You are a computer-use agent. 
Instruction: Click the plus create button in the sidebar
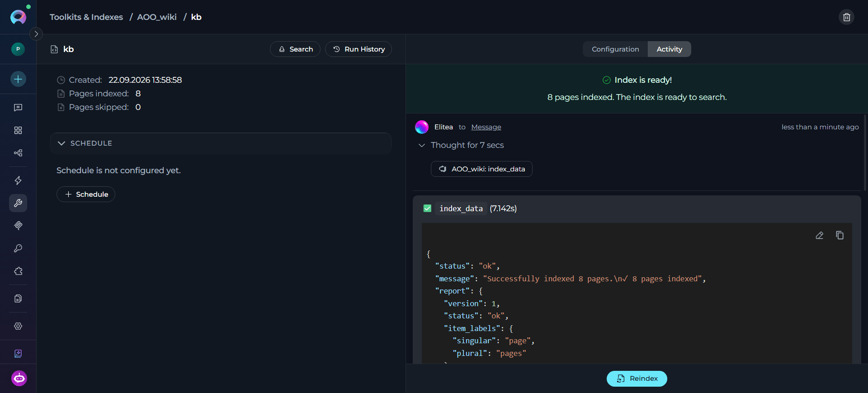point(18,79)
